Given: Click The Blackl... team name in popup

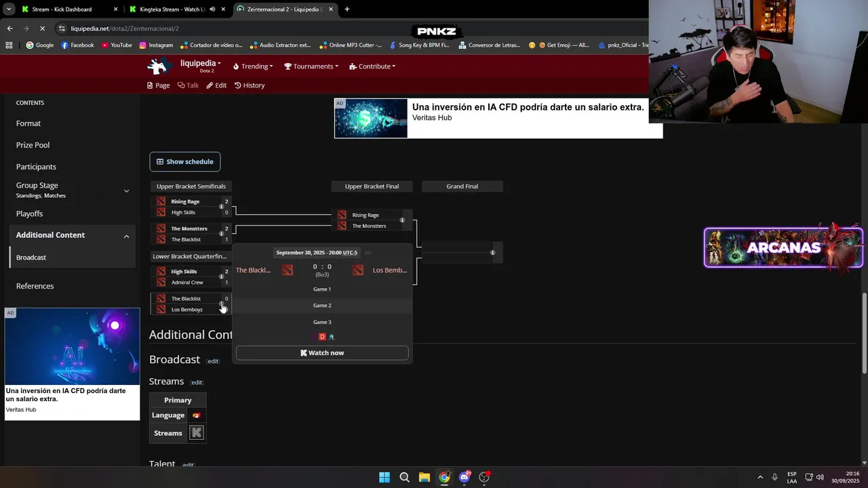Looking at the screenshot, I should [x=253, y=270].
